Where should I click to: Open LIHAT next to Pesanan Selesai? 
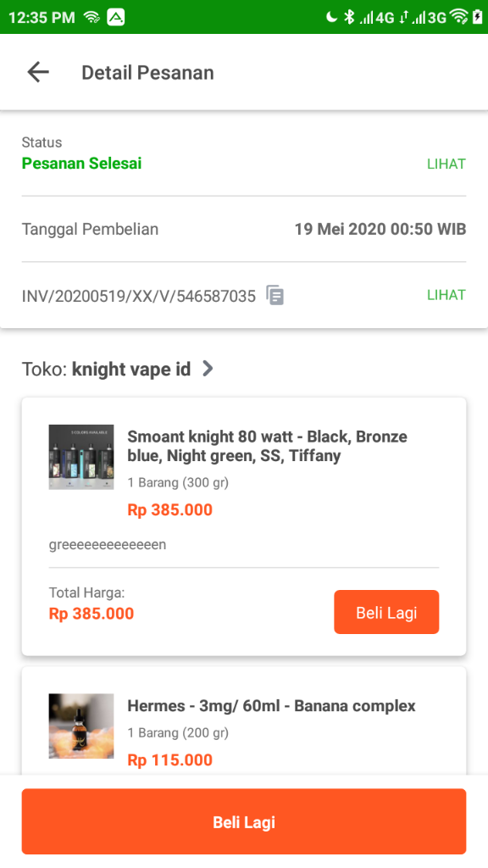[446, 164]
